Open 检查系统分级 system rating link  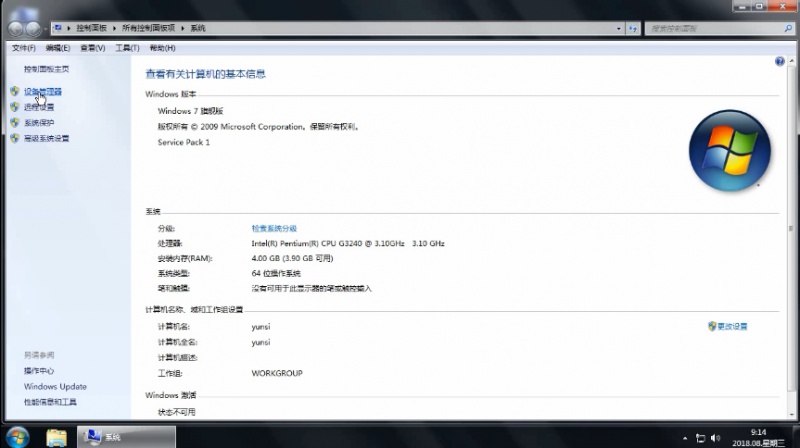(274, 229)
